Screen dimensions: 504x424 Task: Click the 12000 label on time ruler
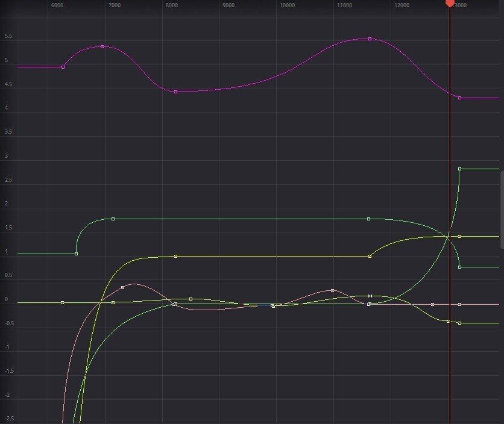[402, 5]
